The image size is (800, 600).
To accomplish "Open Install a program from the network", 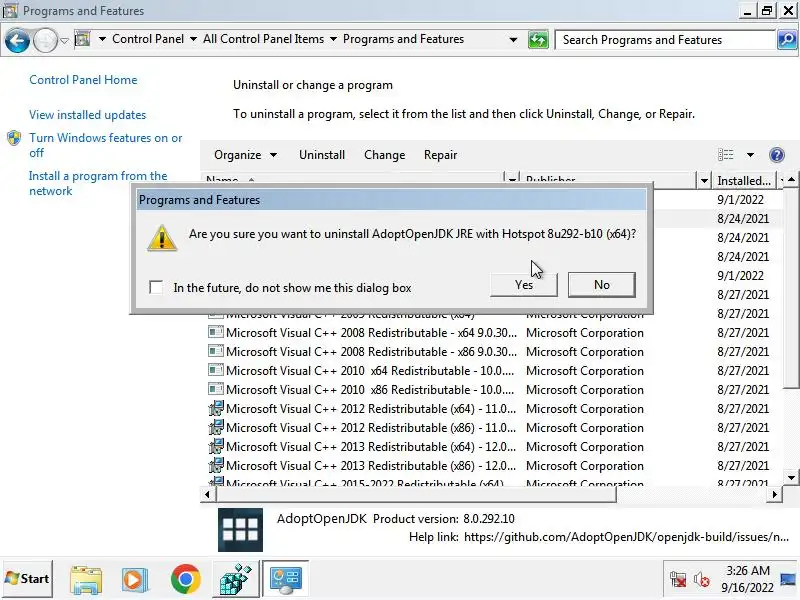I will [x=98, y=183].
